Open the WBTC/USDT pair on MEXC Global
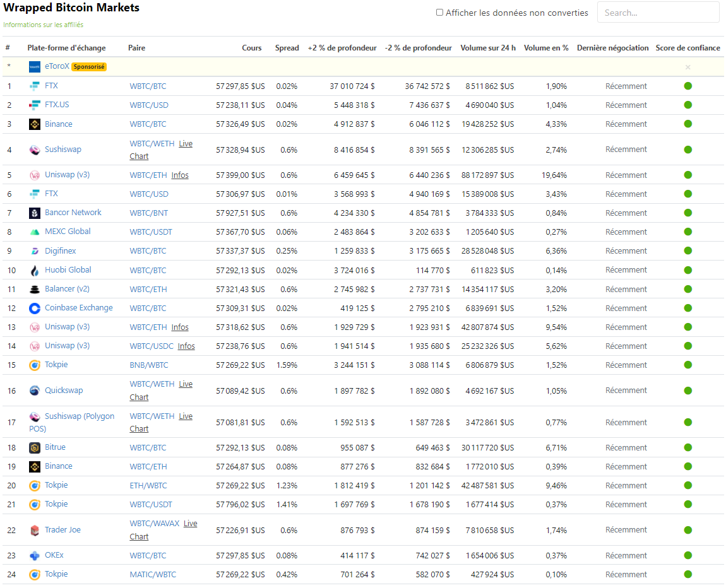726x588 pixels. 151,232
